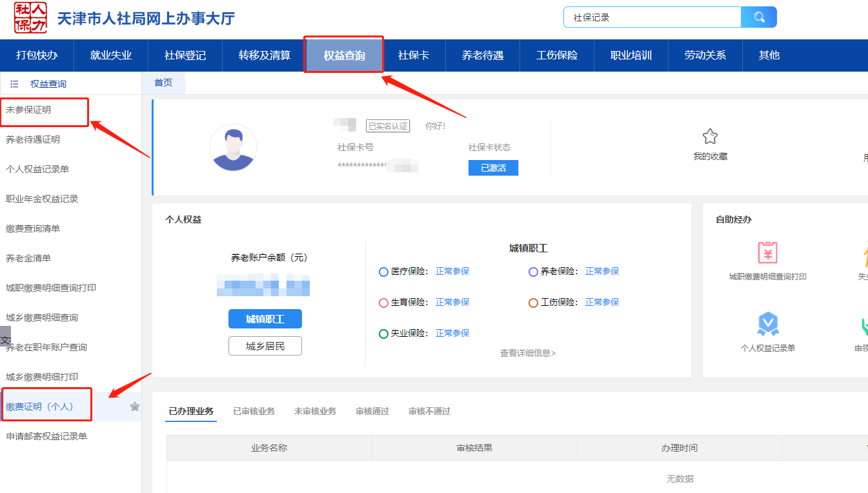Switch to 城乡居民 account type

[265, 346]
